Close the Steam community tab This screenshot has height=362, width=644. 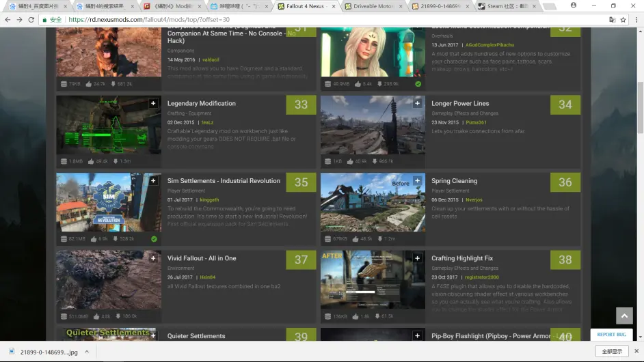[535, 6]
